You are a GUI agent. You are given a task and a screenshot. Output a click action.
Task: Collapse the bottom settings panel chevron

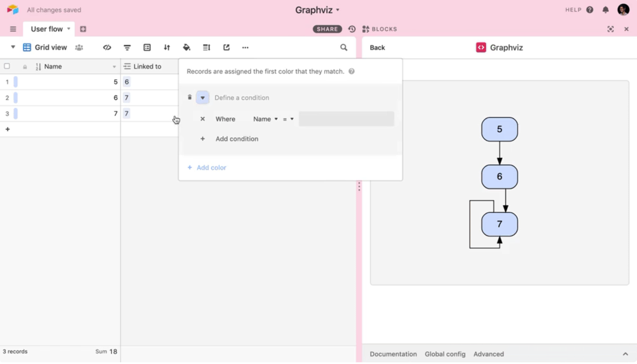(x=625, y=354)
